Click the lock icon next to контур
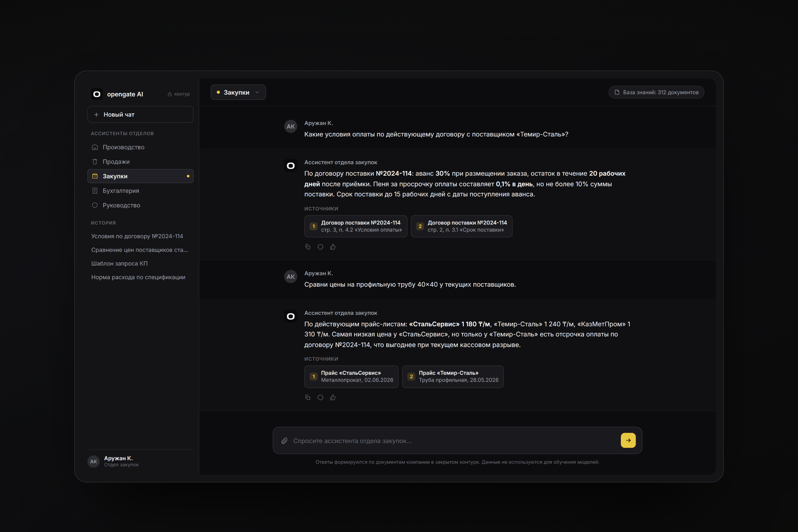This screenshot has width=798, height=532. [170, 94]
